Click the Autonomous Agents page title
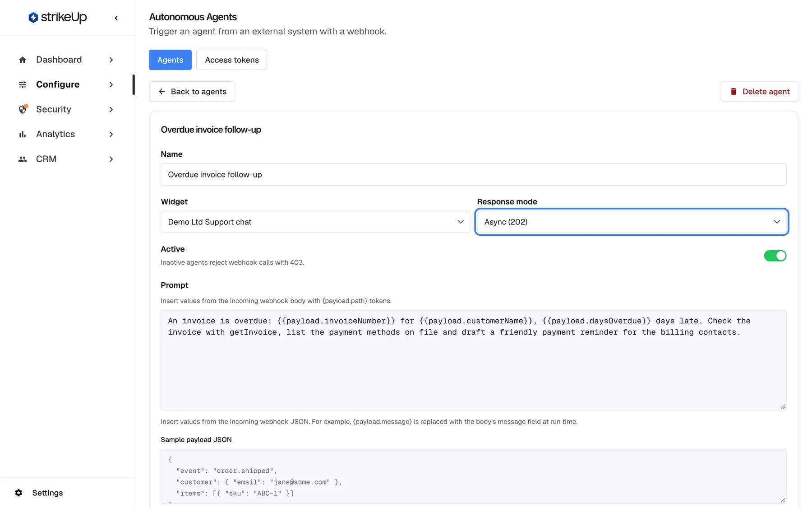 pyautogui.click(x=193, y=17)
